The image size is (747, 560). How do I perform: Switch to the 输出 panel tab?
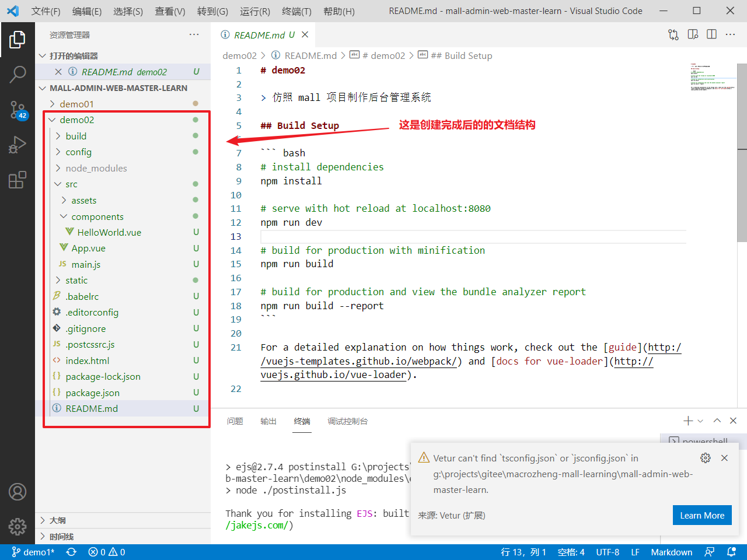[268, 421]
